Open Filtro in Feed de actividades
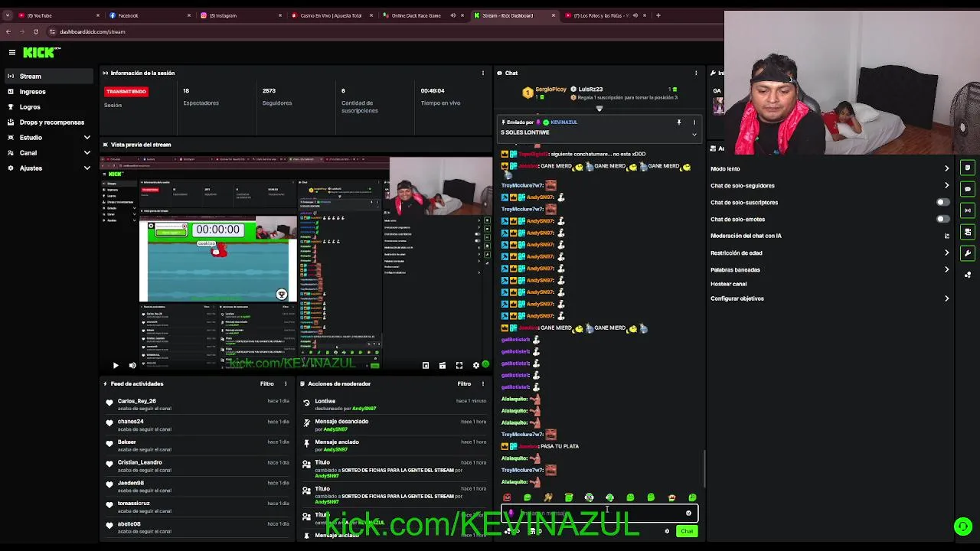This screenshot has height=551, width=980. [x=266, y=383]
